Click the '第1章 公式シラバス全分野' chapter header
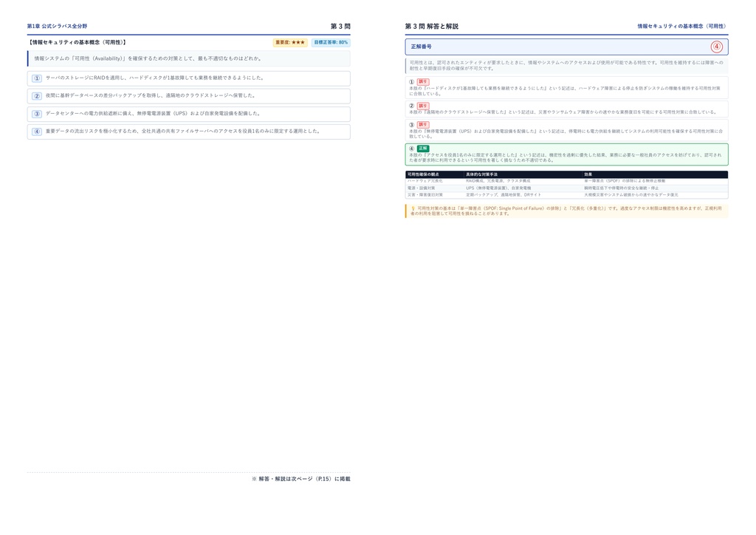Viewport: 756px width, 535px height. pos(57,26)
